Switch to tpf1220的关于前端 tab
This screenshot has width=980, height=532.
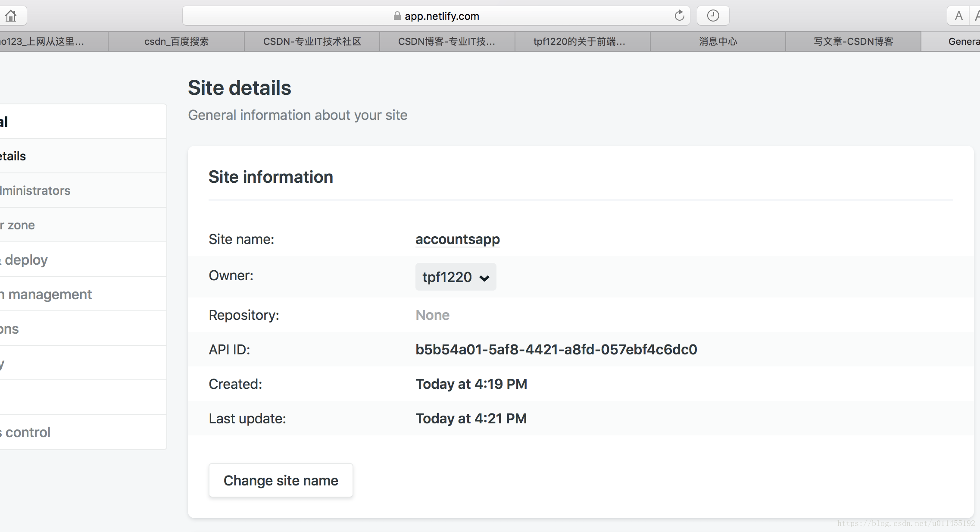coord(579,41)
